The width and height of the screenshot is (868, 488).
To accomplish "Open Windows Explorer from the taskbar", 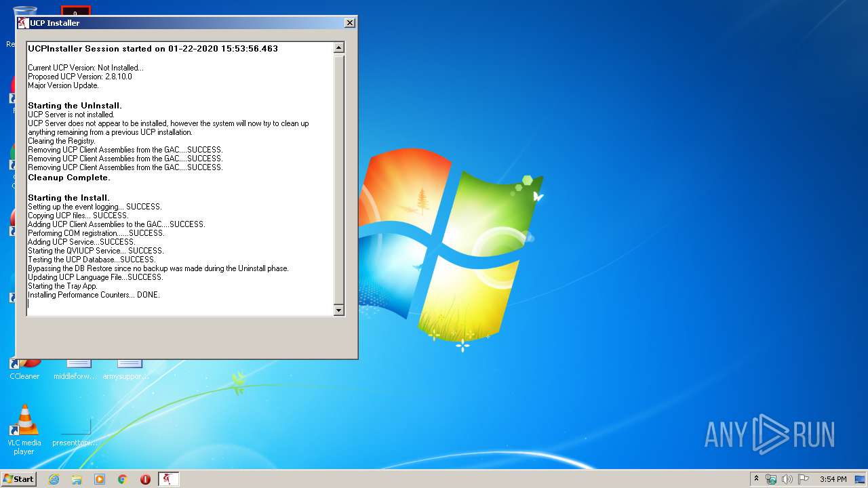I will (77, 479).
